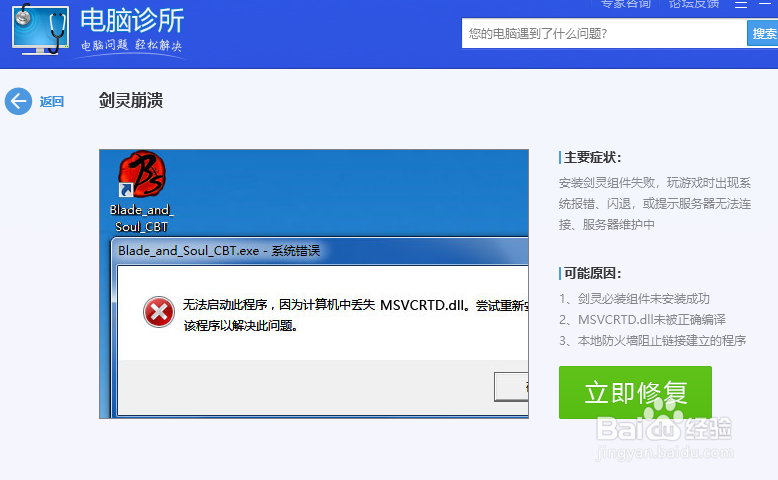Image resolution: width=778 pixels, height=480 pixels.
Task: Click reason 1 剑灵必装组件未安装成功
Action: 634,298
